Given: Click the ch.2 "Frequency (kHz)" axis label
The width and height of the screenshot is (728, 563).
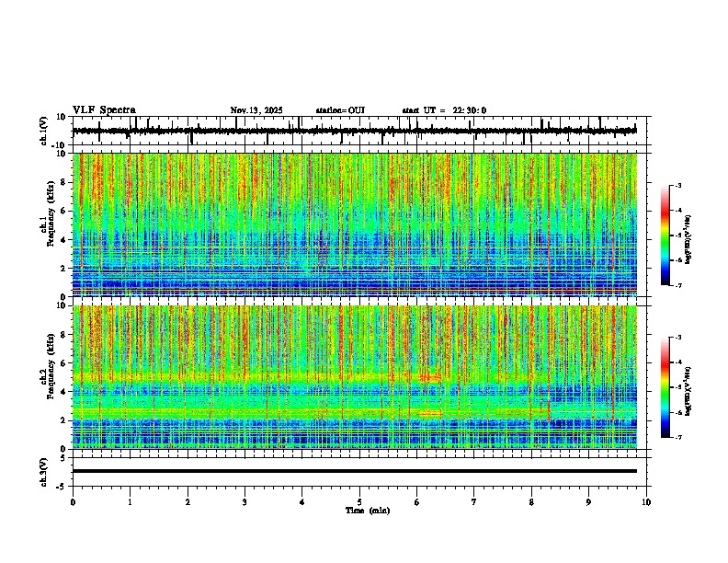Looking at the screenshot, I should (x=51, y=366).
